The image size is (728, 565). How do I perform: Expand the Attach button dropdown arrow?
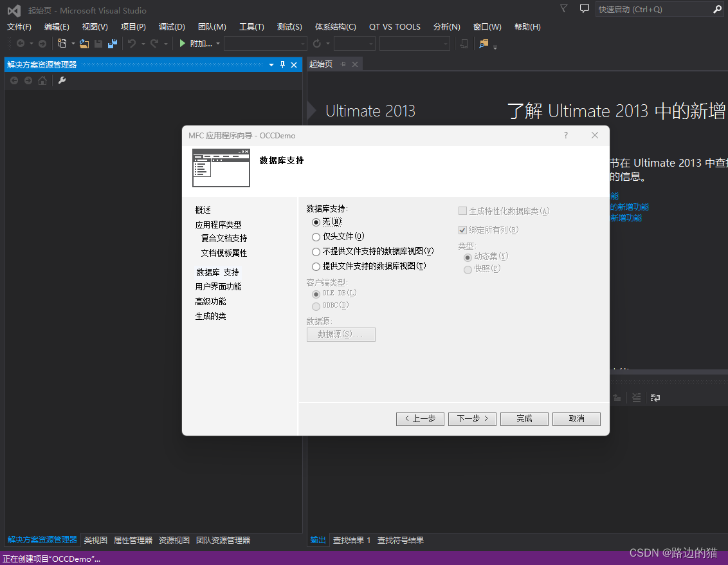[218, 43]
